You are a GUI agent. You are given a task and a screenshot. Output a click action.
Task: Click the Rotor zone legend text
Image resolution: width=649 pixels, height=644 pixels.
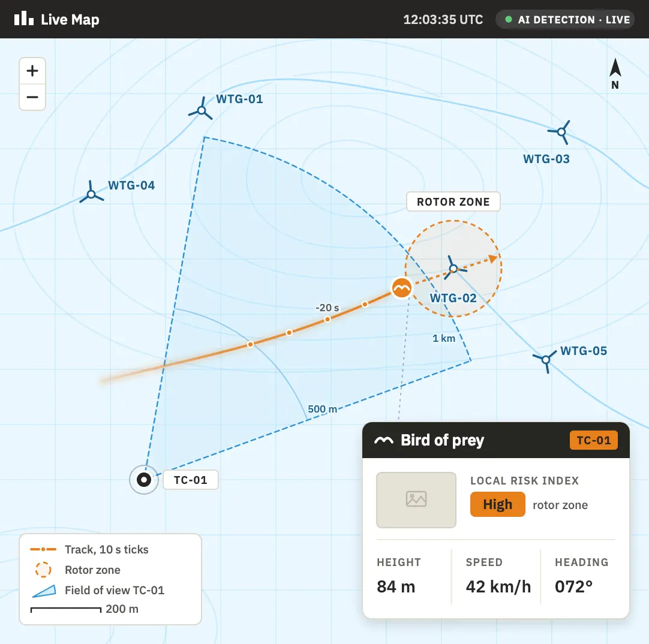click(x=92, y=570)
